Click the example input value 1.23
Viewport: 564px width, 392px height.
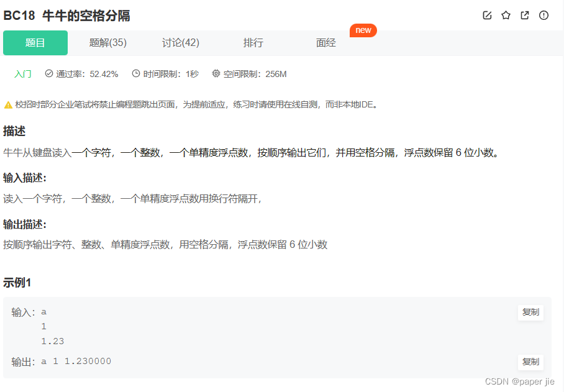(53, 341)
